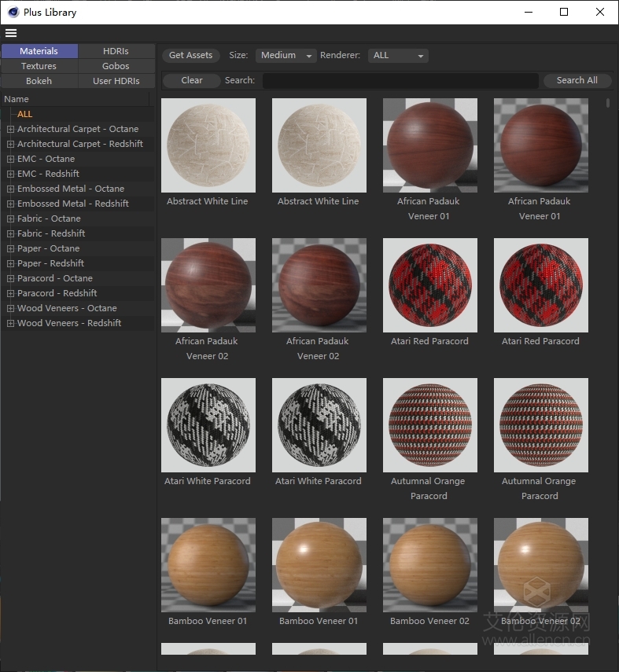Viewport: 619px width, 672px height.
Task: Select the first Atari White Paracord thumbnail
Action: [208, 425]
